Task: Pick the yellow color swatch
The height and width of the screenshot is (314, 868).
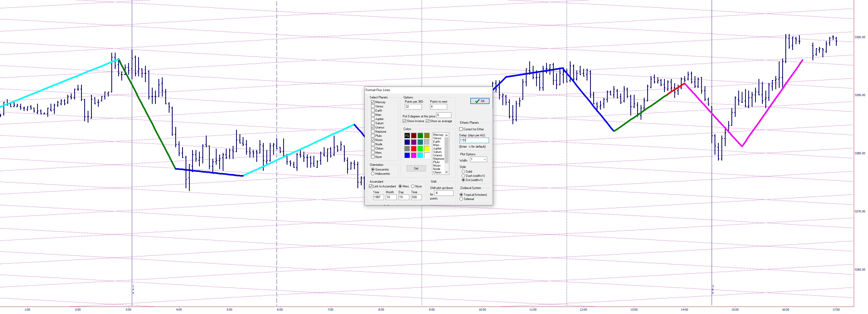Action: (x=427, y=148)
